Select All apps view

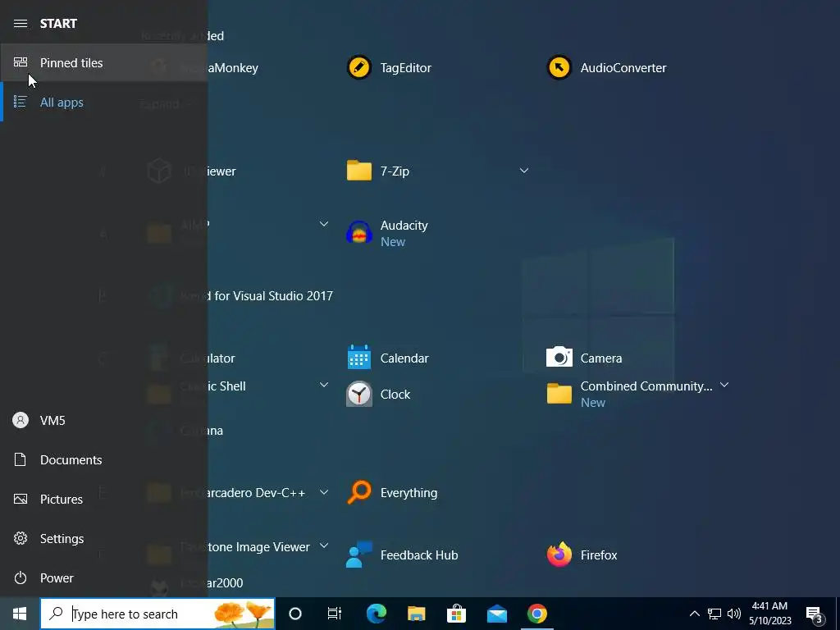pyautogui.click(x=104, y=102)
